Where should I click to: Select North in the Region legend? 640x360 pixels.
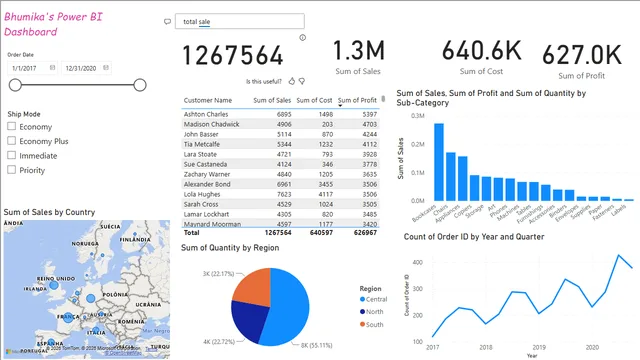pos(371,312)
